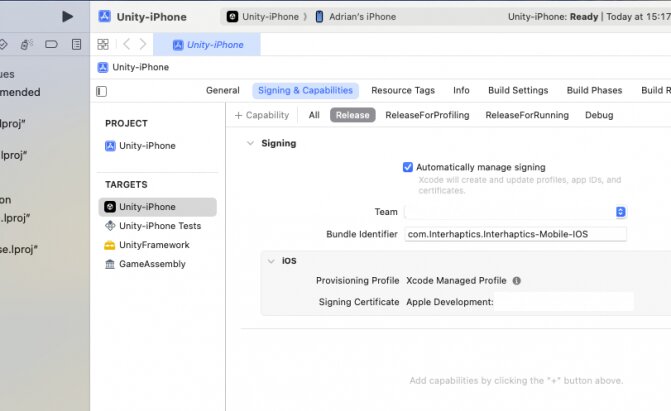Uncheck Automatically manage signing

(x=408, y=167)
